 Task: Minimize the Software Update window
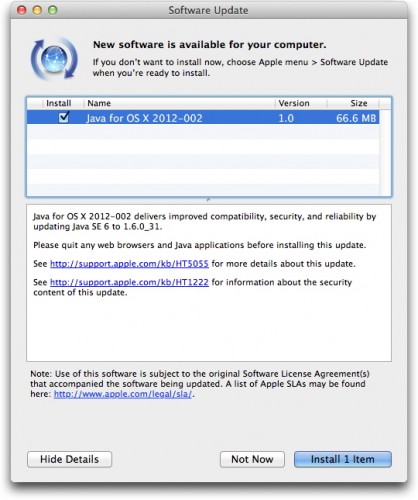(37, 10)
